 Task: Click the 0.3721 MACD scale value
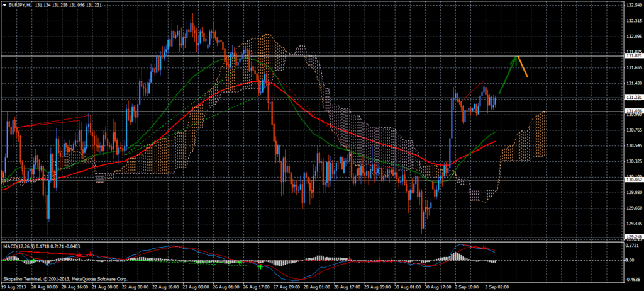coord(633,245)
